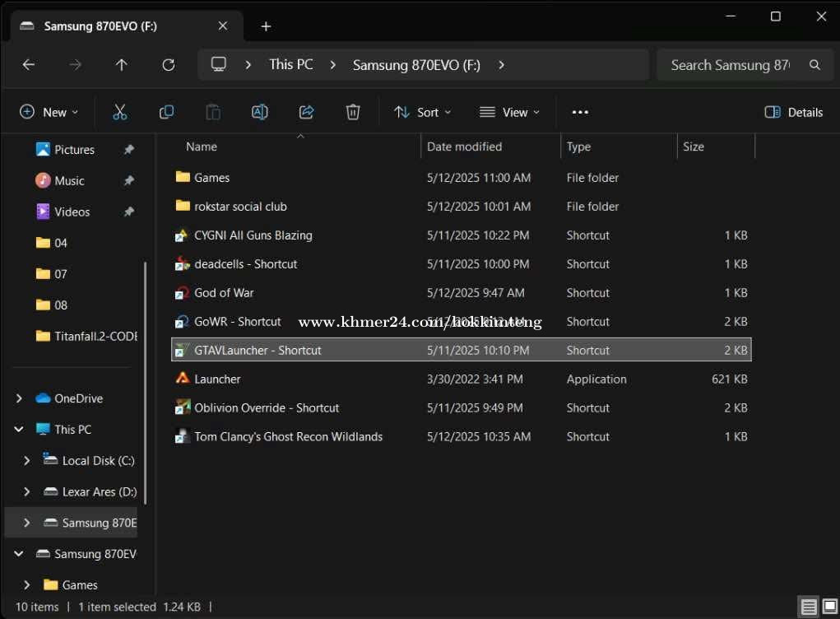Open Pictures in the sidebar
The image size is (840, 619).
[x=74, y=150]
